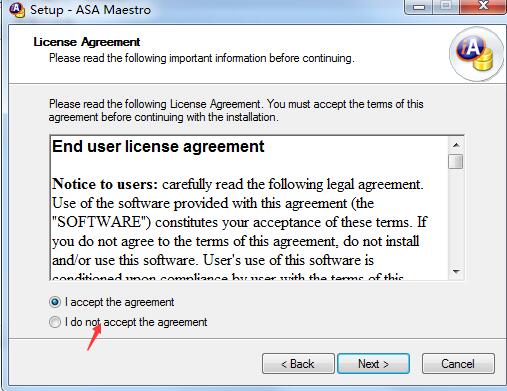
Task: Click the ASA Maestro logo in the header
Action: pyautogui.click(x=476, y=54)
